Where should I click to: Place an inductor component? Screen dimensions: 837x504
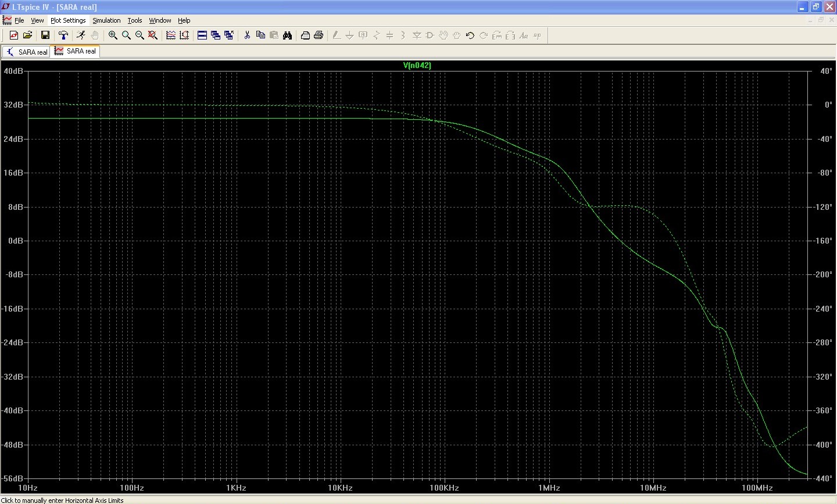[x=403, y=35]
